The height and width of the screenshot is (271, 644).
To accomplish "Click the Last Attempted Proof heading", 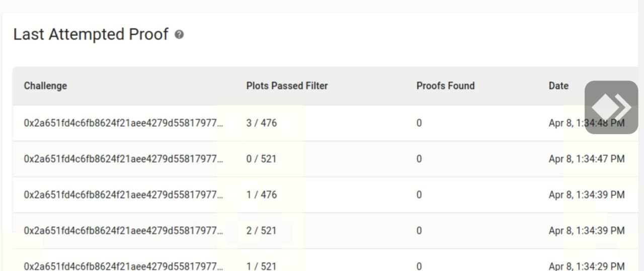I will tap(91, 34).
